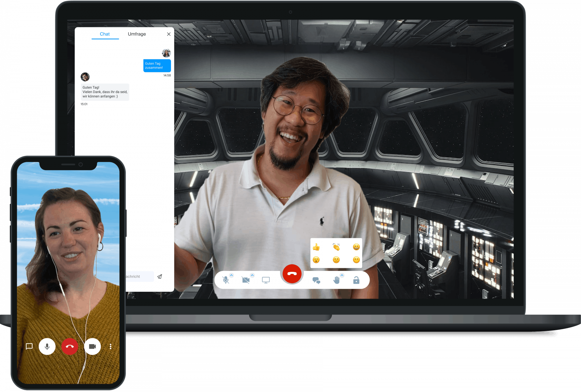
Task: Send the clapping hands reaction
Action: click(x=336, y=247)
